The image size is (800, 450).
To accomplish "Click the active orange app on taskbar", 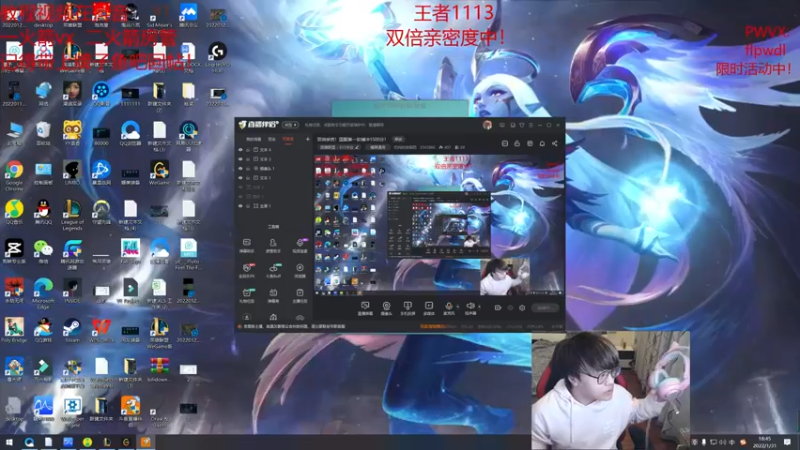I will click(x=146, y=442).
